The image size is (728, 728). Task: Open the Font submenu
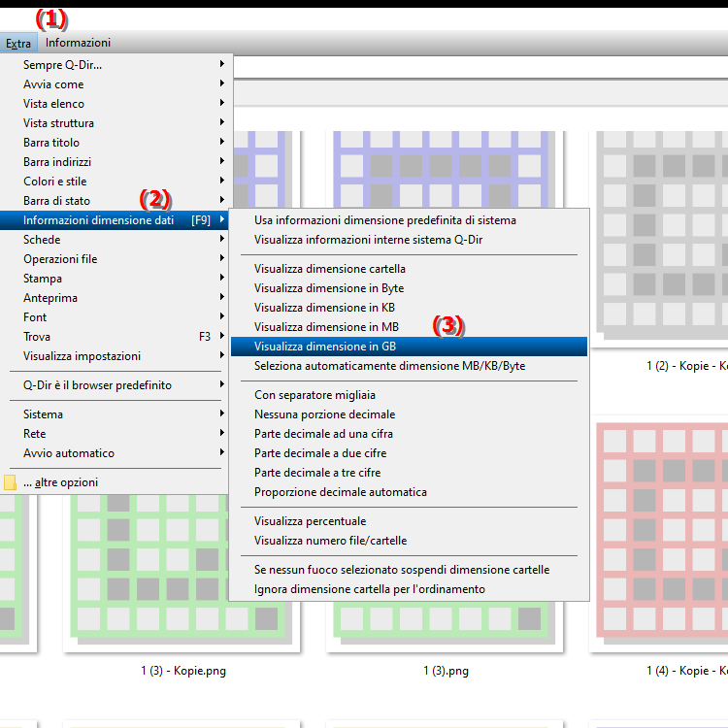click(114, 317)
